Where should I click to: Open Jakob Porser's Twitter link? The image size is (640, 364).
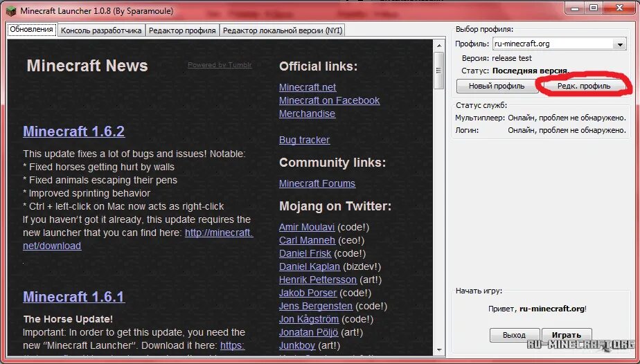(x=308, y=293)
